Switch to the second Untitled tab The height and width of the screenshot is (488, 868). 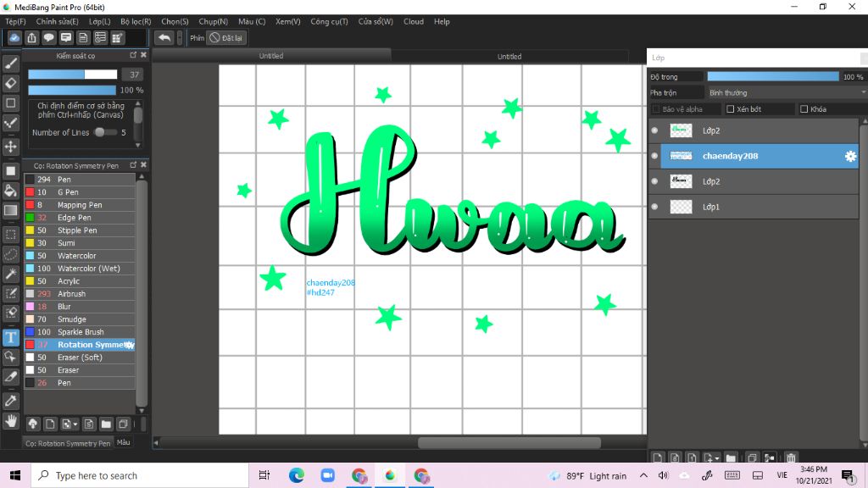point(509,57)
